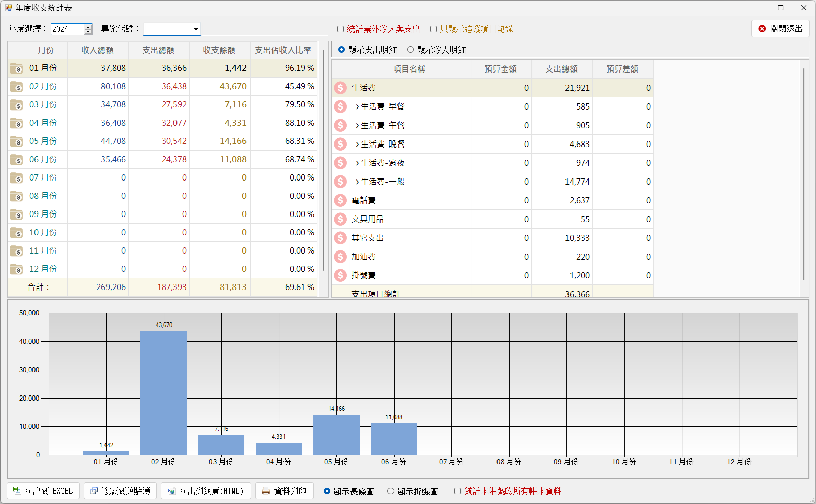Viewport: 816px width, 504px height.
Task: Click the year input field showing 2024
Action: (67, 29)
